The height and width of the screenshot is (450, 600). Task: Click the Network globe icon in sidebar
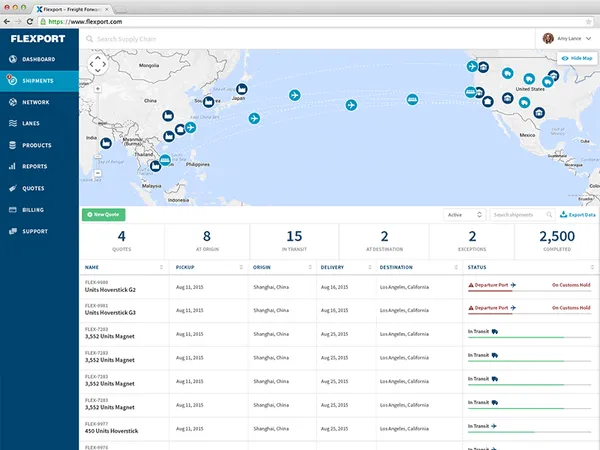tap(13, 102)
